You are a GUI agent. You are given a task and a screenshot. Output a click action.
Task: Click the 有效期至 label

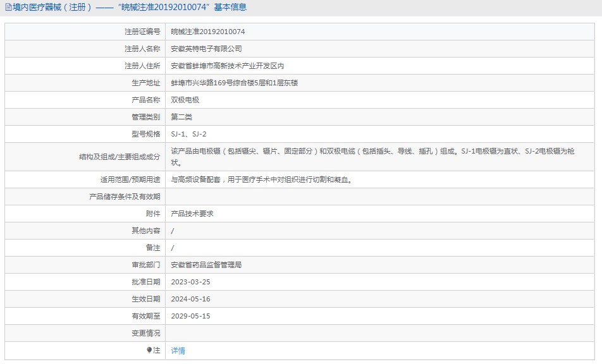145,316
